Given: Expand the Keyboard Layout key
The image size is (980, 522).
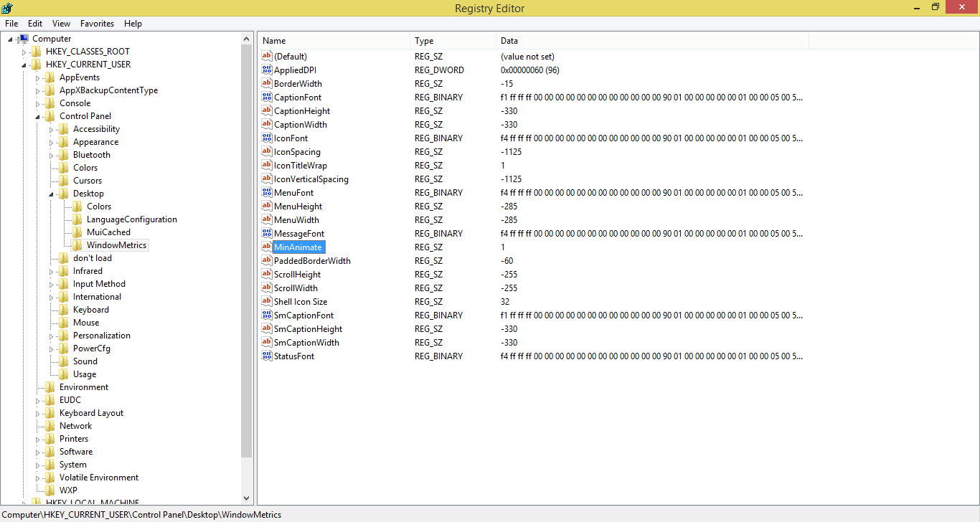Looking at the screenshot, I should click(37, 413).
